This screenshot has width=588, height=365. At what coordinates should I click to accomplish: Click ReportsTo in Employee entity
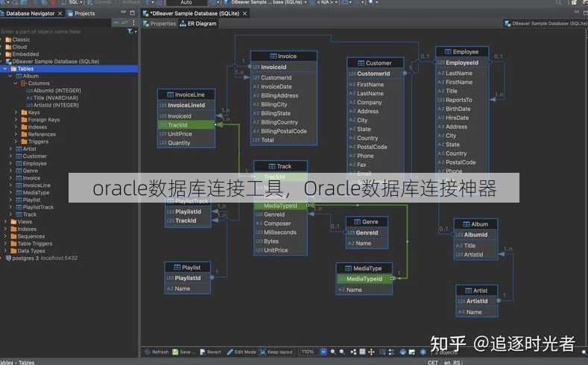pyautogui.click(x=458, y=100)
